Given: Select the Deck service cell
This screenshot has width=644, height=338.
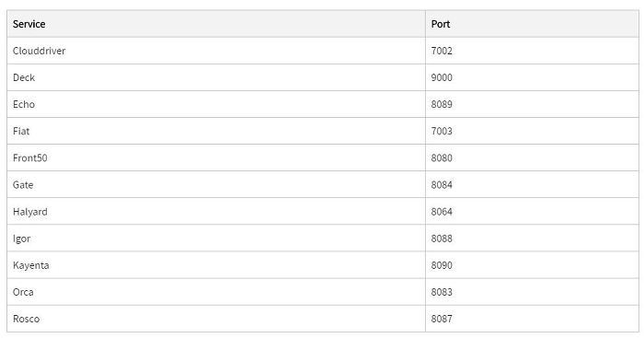Looking at the screenshot, I should coord(216,77).
